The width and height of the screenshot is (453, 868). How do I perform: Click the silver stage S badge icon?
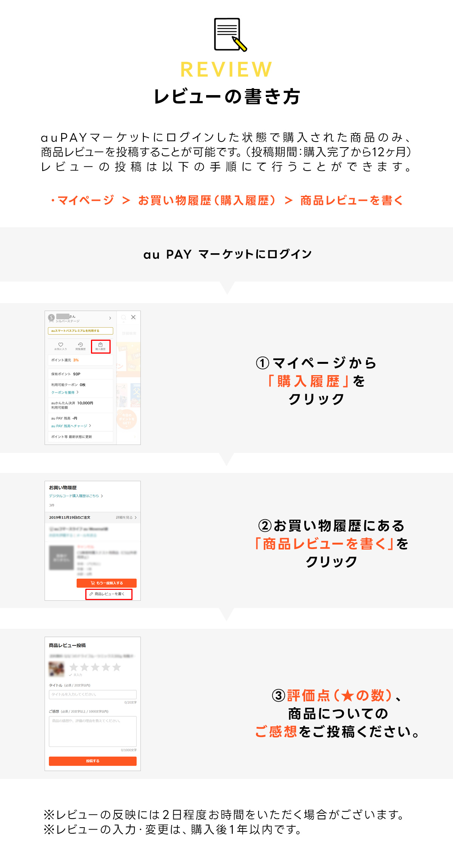tap(51, 318)
